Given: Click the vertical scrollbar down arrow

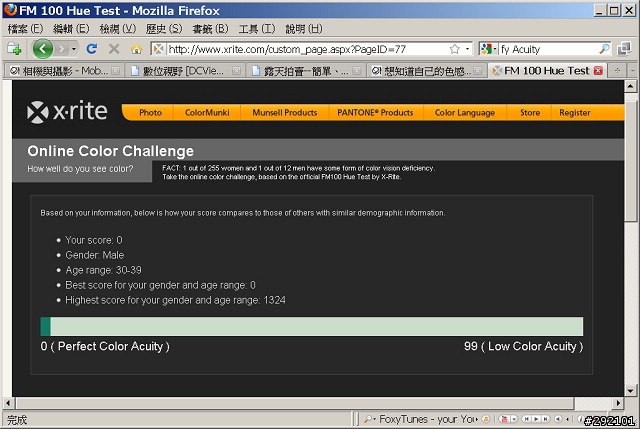Looking at the screenshot, I should tap(631, 391).
